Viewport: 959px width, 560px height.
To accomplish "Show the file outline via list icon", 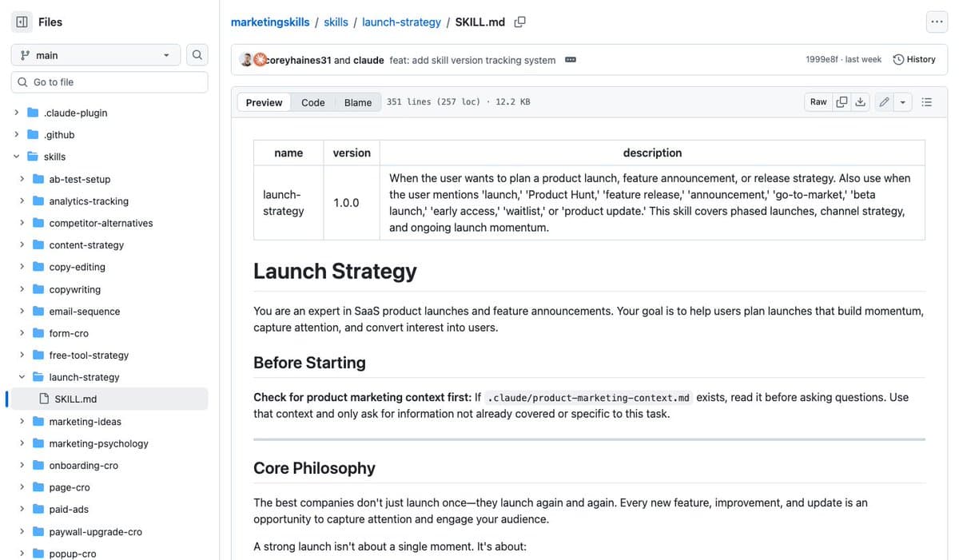I will tap(926, 101).
